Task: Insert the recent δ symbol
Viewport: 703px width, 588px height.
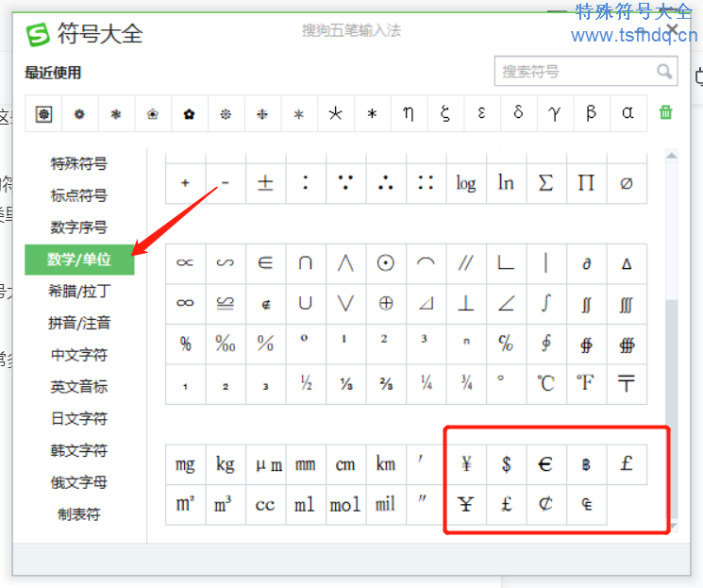Action: [518, 113]
